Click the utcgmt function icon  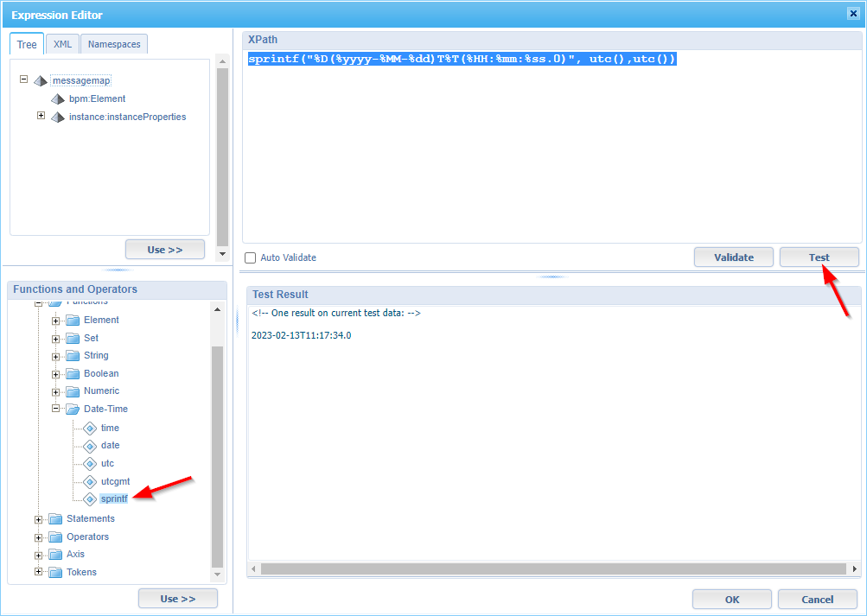pos(89,481)
